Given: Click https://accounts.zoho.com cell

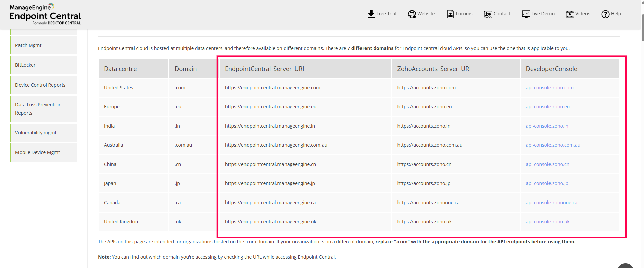Looking at the screenshot, I should 456,88.
